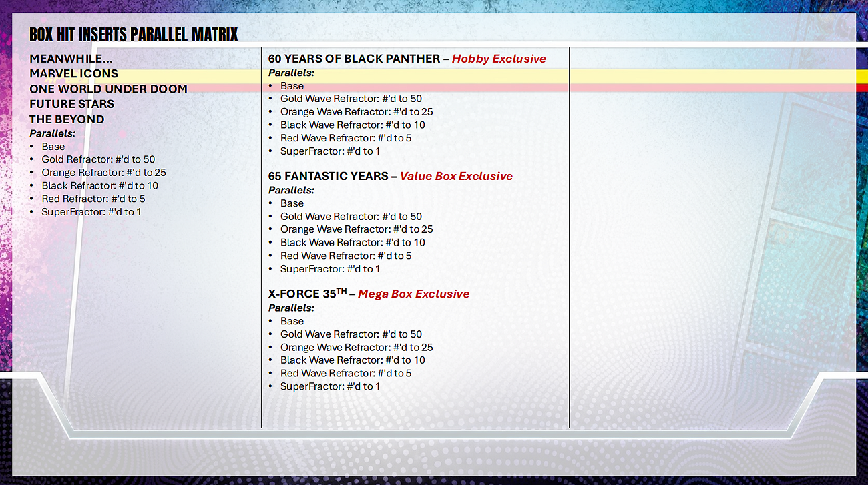Image resolution: width=868 pixels, height=485 pixels.
Task: Click the red 'Mega Box Exclusive' label
Action: point(414,294)
